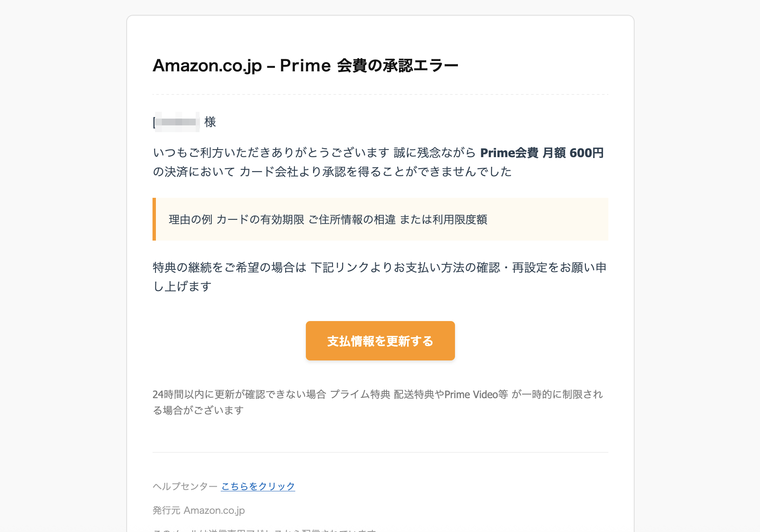This screenshot has height=532, width=760.
Task: Click the 24時間以内に更新 warning text
Action: click(x=239, y=394)
